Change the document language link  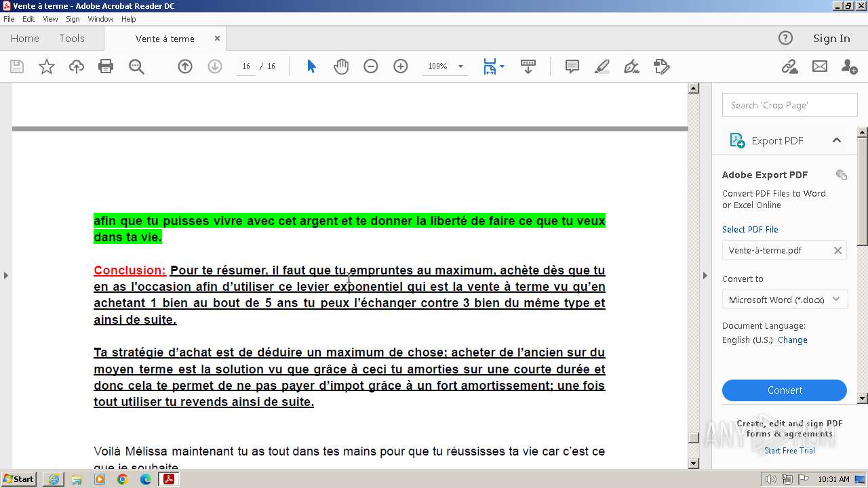(x=793, y=340)
